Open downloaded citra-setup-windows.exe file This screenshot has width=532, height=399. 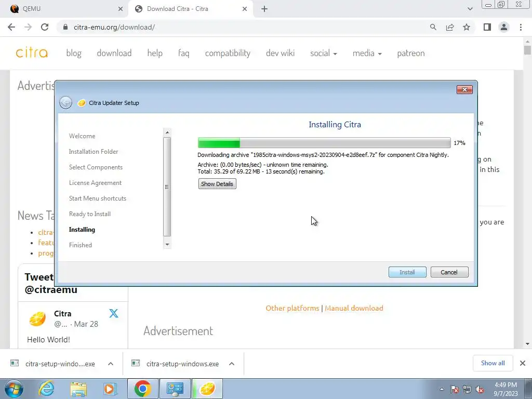point(182,364)
